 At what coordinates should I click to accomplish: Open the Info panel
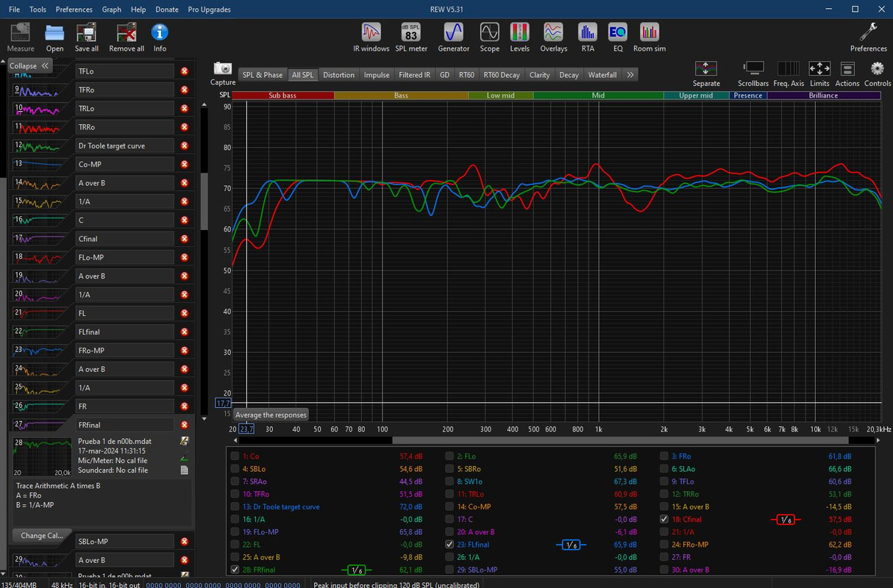(x=160, y=37)
